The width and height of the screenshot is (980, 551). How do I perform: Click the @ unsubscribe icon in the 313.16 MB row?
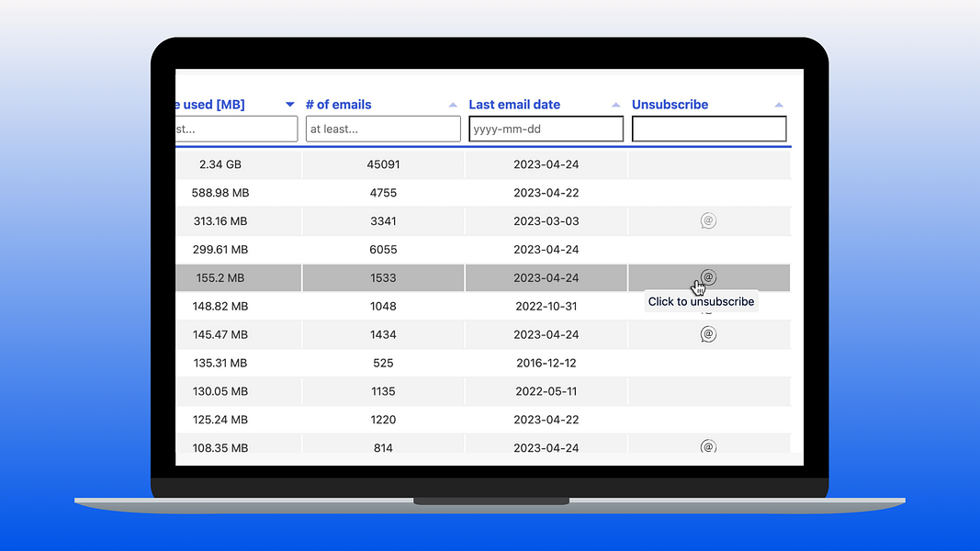[x=707, y=220]
